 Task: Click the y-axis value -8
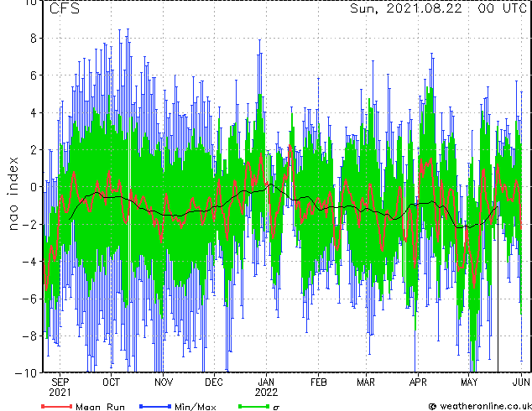pyautogui.click(x=29, y=336)
